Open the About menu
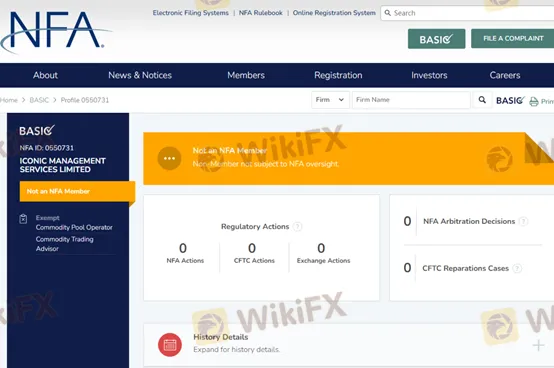554x368 pixels. click(x=45, y=75)
